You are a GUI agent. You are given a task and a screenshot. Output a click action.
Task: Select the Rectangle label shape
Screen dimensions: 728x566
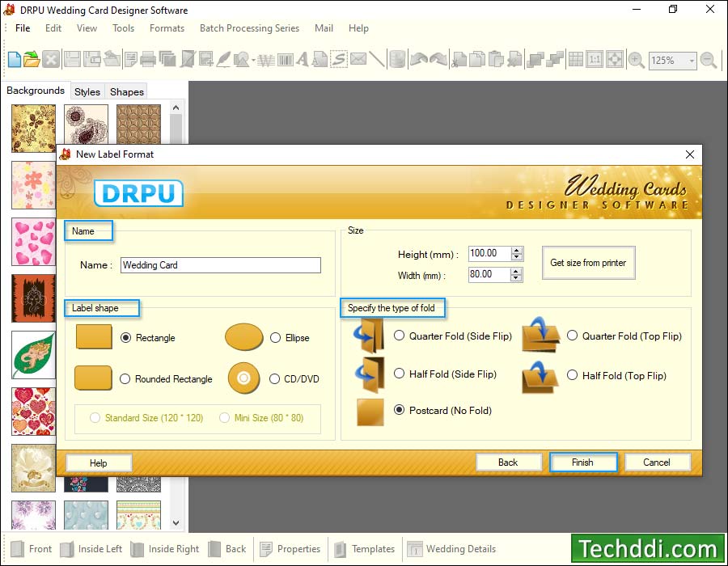click(x=126, y=338)
